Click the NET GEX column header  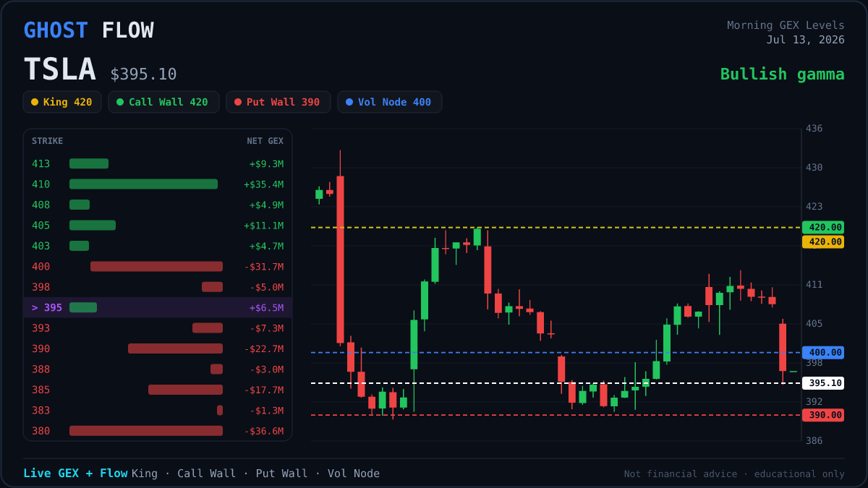pos(265,141)
